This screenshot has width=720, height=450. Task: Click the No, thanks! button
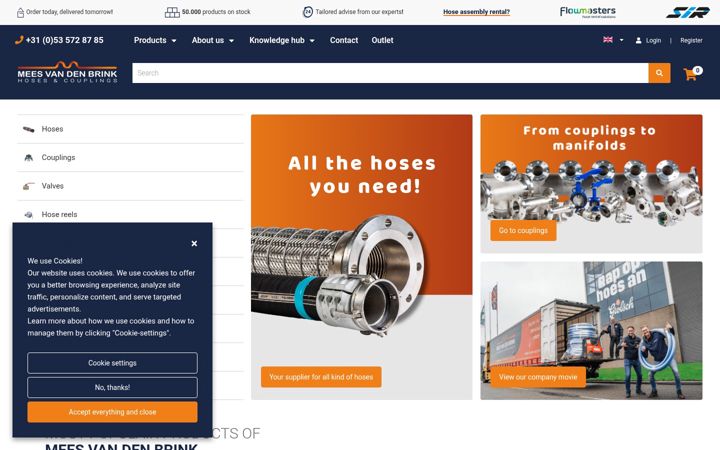pos(112,388)
